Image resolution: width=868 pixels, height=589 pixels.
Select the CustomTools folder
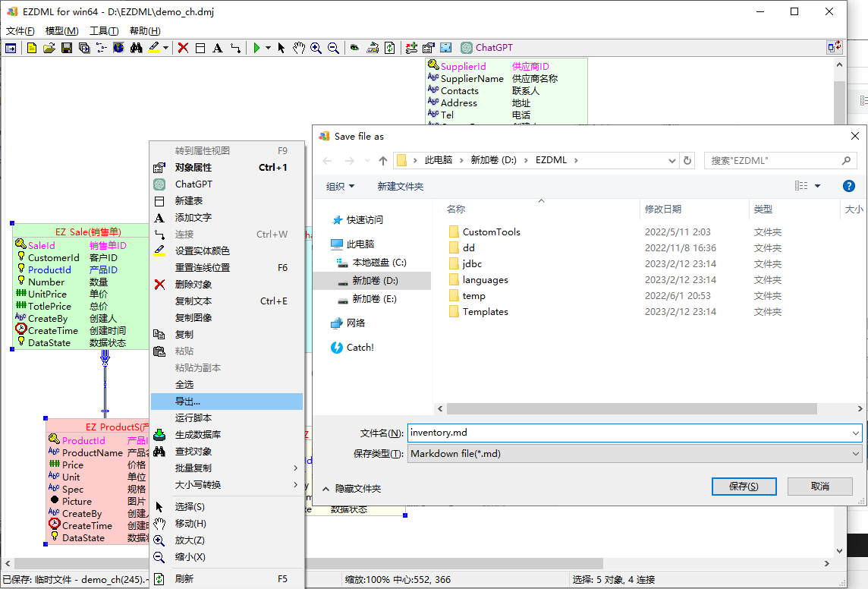click(485, 232)
